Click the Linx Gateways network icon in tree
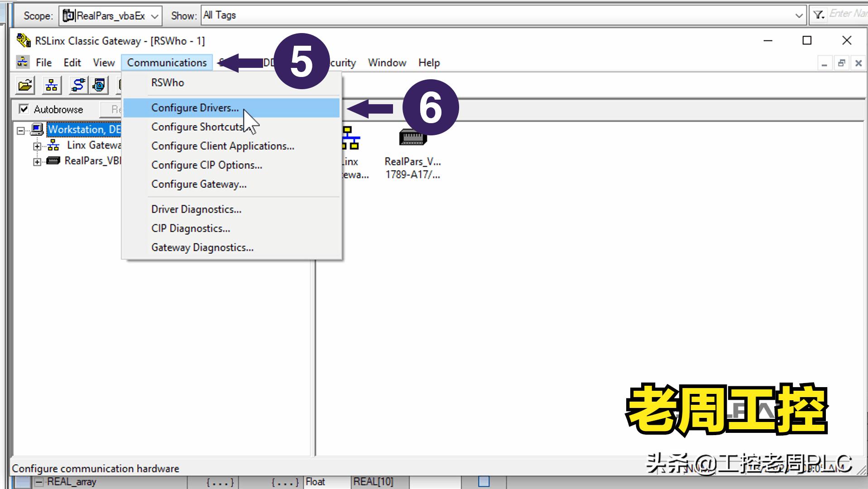This screenshot has width=868, height=489. pos(53,145)
